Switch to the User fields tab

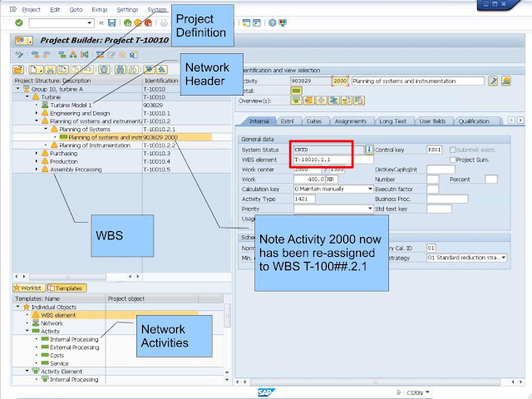[x=432, y=121]
